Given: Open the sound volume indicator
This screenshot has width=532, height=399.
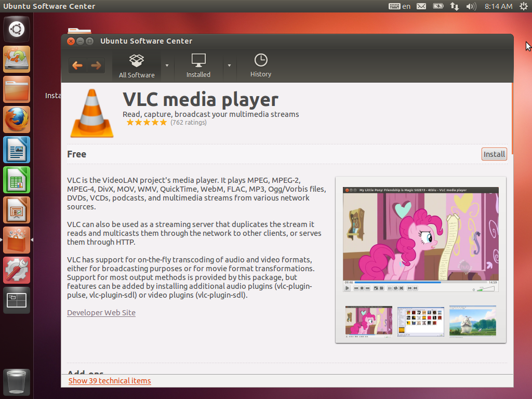Looking at the screenshot, I should click(471, 6).
